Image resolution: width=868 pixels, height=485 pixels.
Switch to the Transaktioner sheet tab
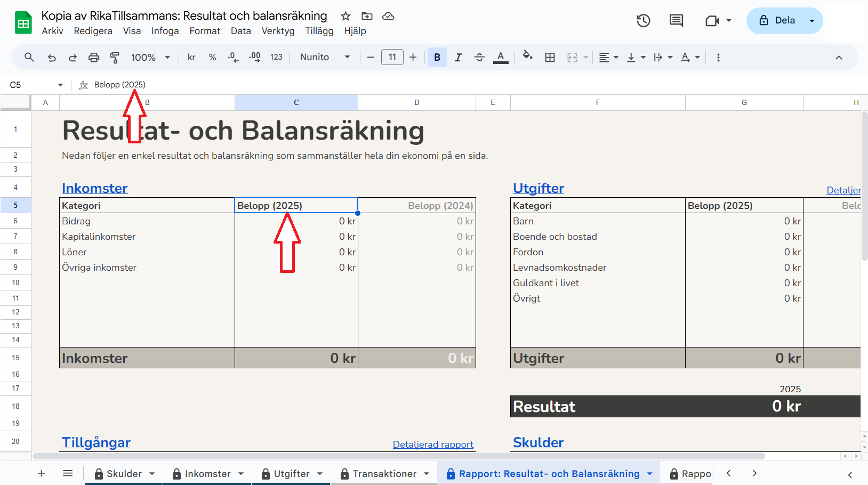(384, 474)
